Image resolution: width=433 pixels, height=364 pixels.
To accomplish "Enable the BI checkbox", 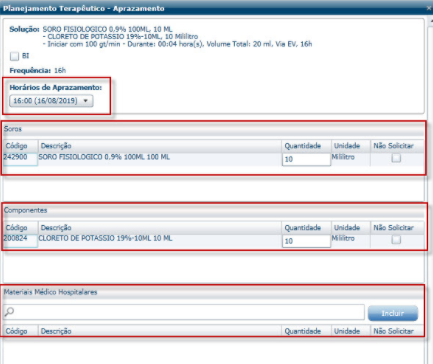I will click(14, 56).
